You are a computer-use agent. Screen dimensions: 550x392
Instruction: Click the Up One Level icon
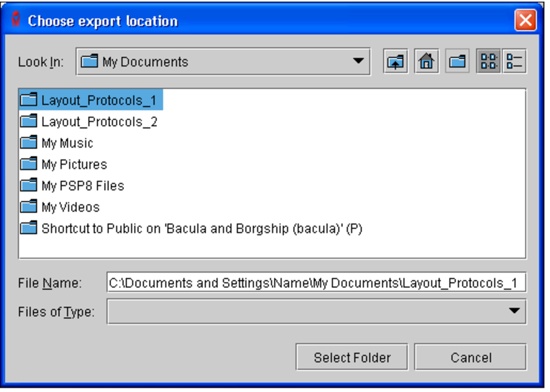[395, 62]
